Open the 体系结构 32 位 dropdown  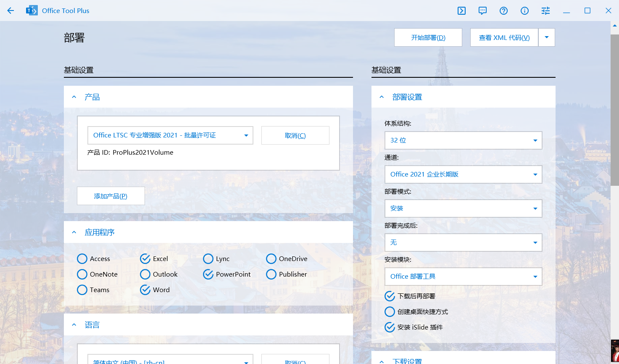[463, 140]
